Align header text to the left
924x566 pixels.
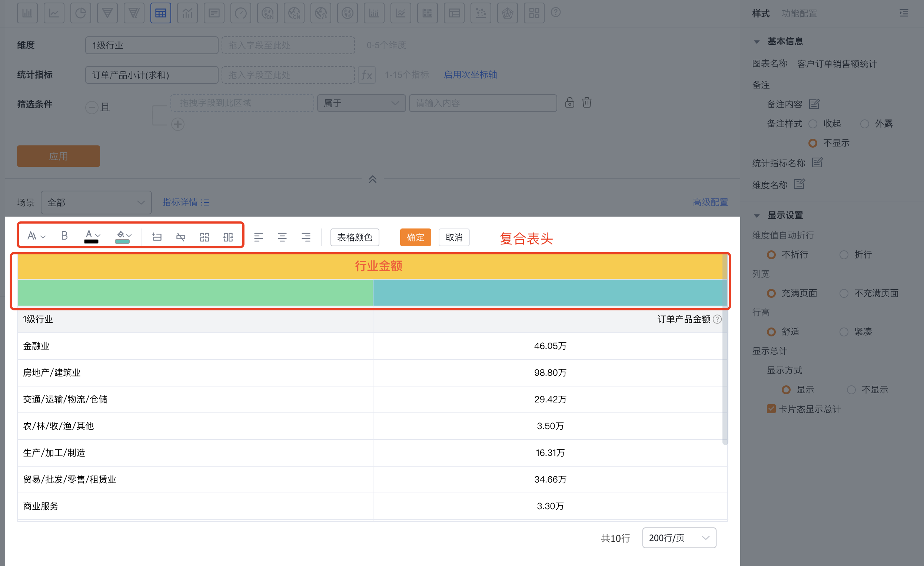[x=258, y=237]
